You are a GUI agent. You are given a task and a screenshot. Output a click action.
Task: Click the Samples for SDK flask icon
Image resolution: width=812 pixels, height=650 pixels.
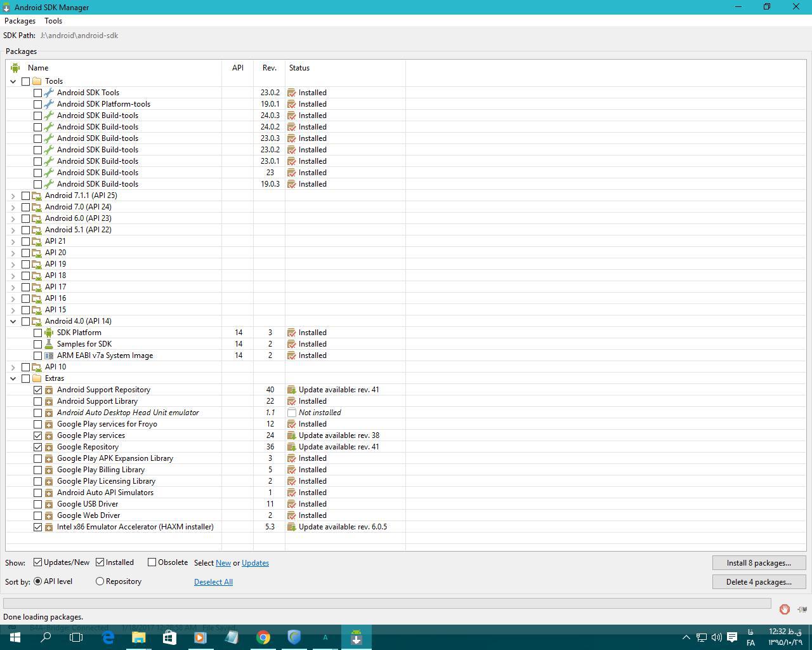pos(49,344)
